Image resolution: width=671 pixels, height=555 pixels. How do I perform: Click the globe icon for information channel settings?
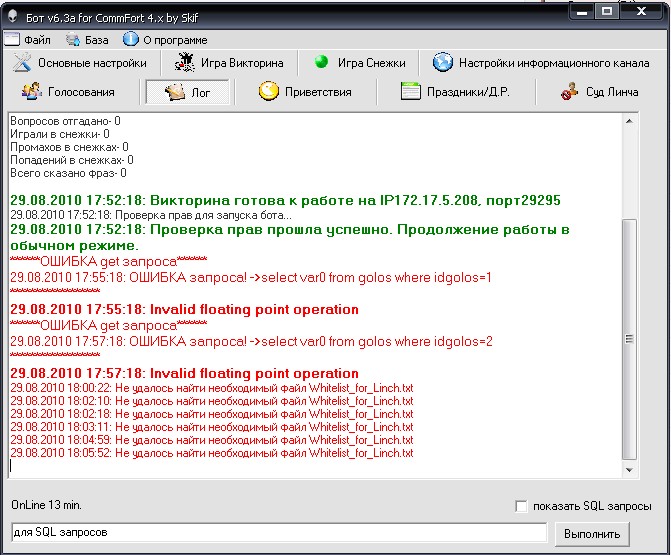[443, 63]
